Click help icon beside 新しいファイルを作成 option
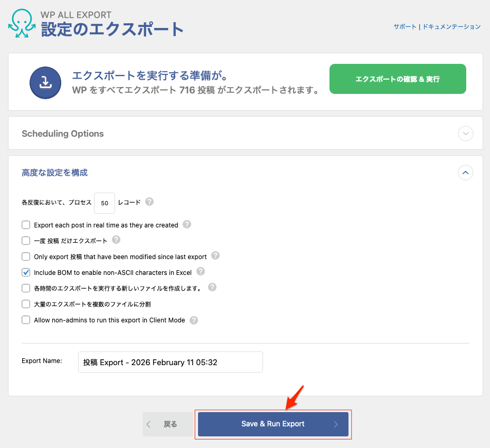The image size is (490, 448). 212,288
